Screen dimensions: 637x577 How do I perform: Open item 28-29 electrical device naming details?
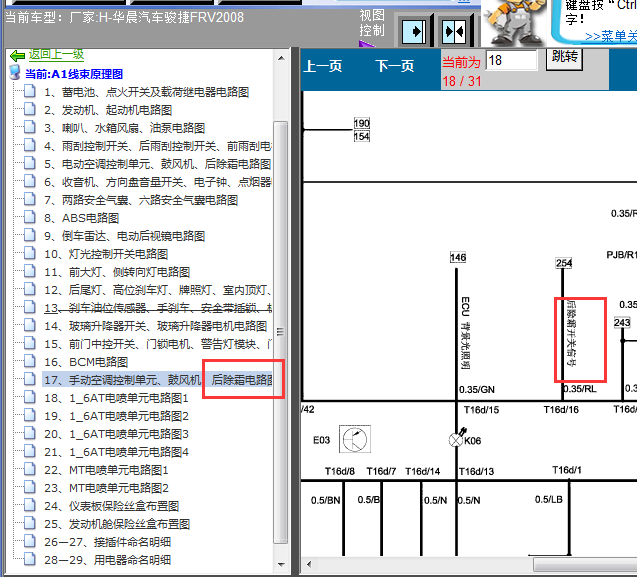pyautogui.click(x=108, y=560)
